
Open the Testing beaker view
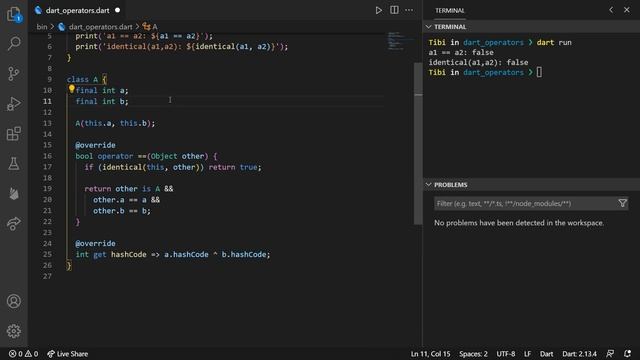click(x=14, y=163)
